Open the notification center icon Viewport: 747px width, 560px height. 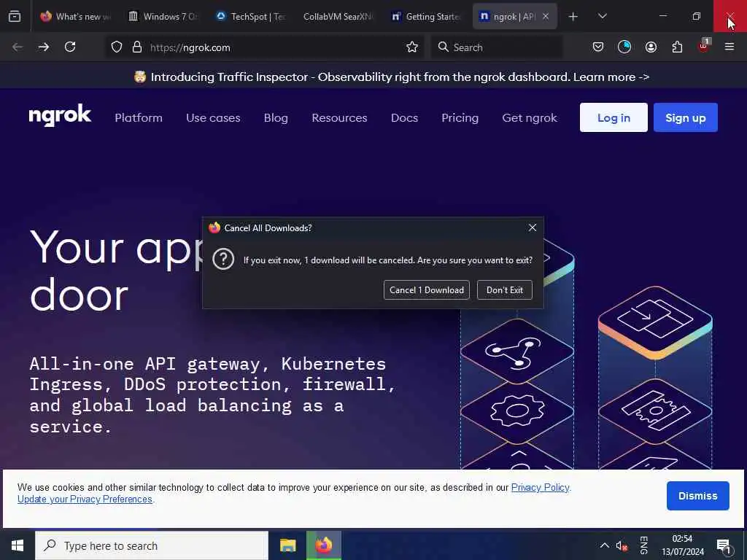click(723, 545)
